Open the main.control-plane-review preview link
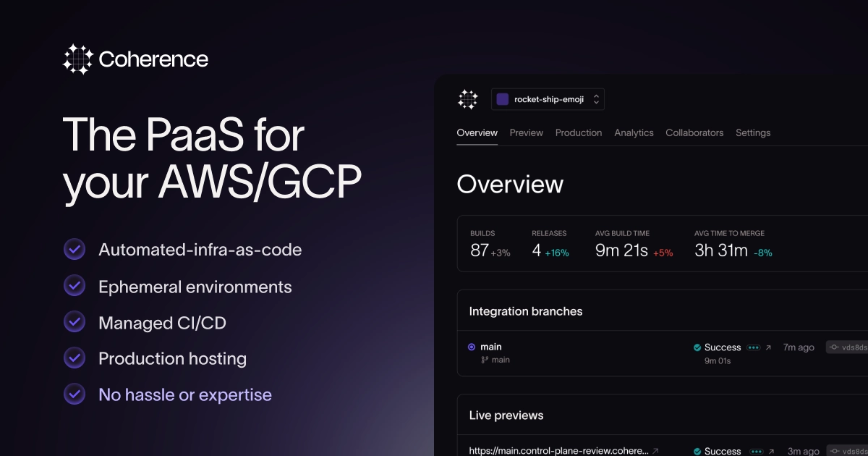Image resolution: width=868 pixels, height=456 pixels. tap(558, 451)
